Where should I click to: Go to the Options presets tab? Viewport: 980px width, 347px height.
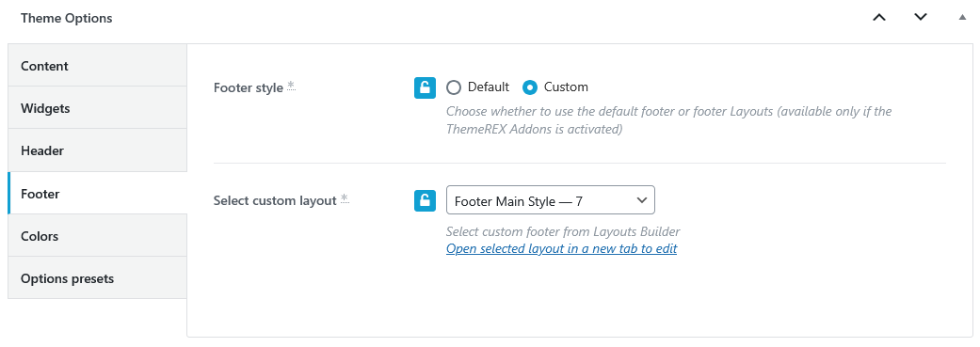click(98, 277)
